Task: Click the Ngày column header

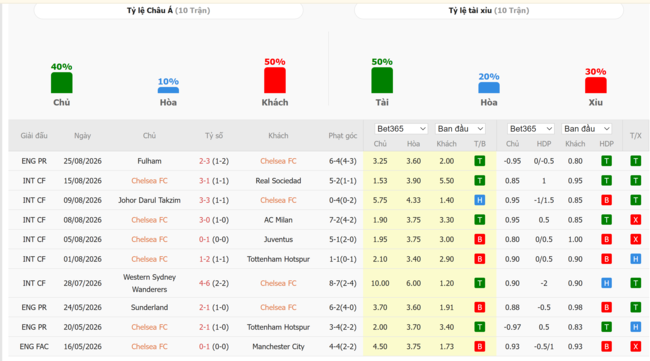Action: [82, 136]
